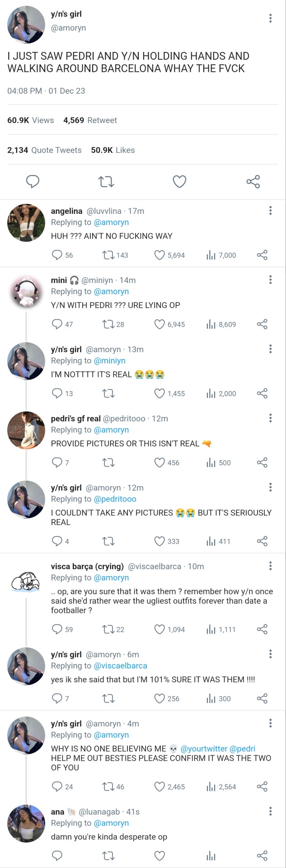This screenshot has width=286, height=868.
Task: Like the visca barça reply
Action: [159, 629]
